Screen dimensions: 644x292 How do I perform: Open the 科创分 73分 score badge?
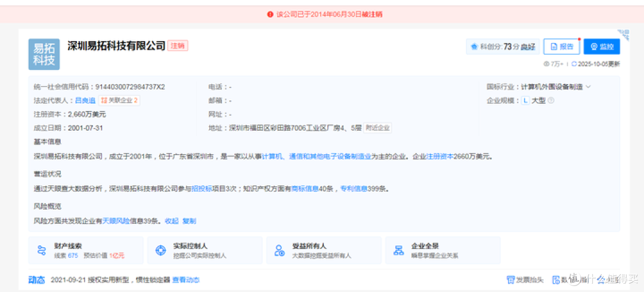[503, 47]
